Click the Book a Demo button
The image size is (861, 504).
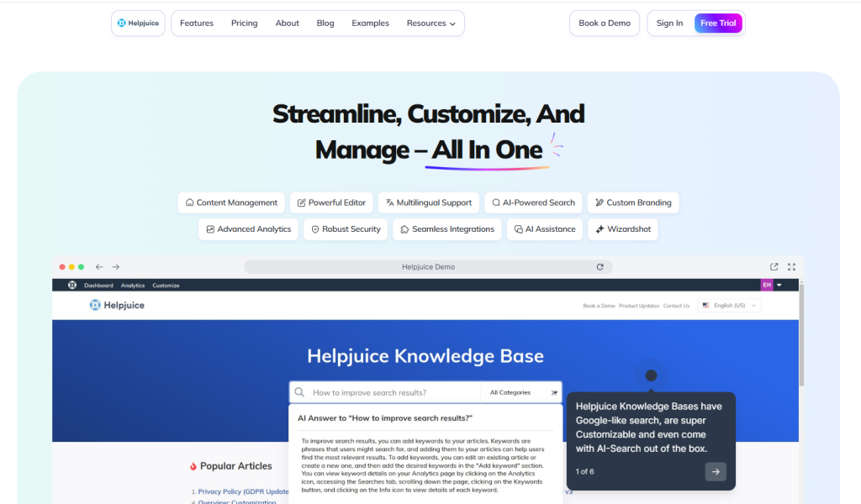click(605, 23)
